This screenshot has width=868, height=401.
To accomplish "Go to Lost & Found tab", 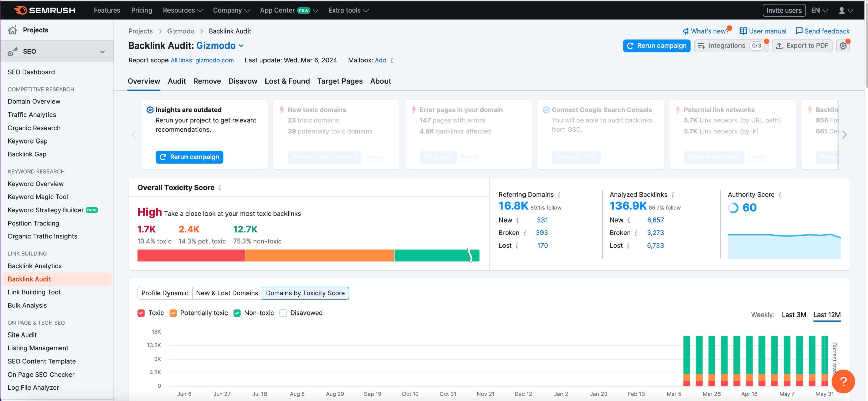I will (x=287, y=81).
